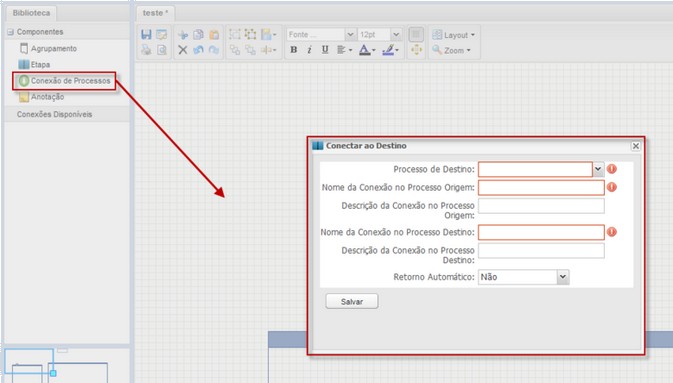Click Descrição da Conexão no Processo Destino field
This screenshot has width=673, height=383.
click(541, 251)
